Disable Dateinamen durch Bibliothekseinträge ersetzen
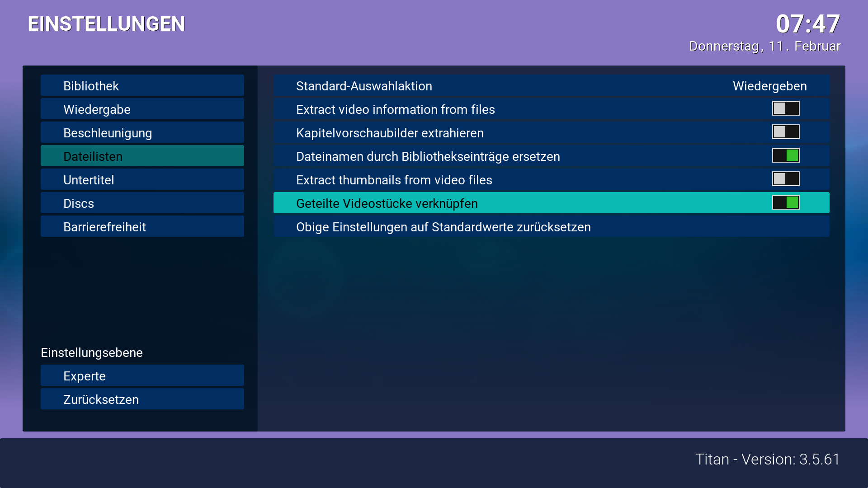The image size is (868, 488). coord(786,155)
